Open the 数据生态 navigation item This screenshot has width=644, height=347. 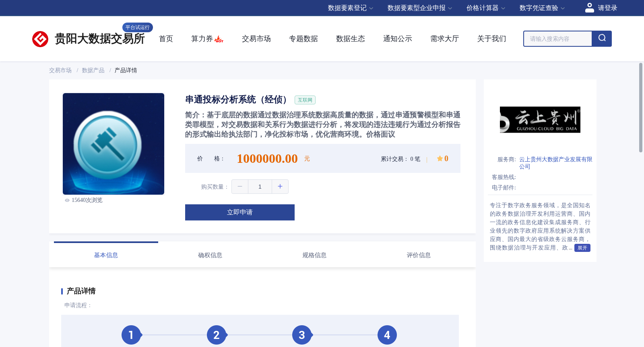pyautogui.click(x=351, y=39)
